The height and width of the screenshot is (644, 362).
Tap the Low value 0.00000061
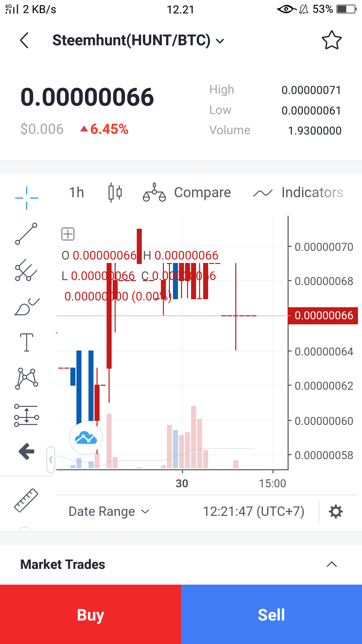click(311, 110)
